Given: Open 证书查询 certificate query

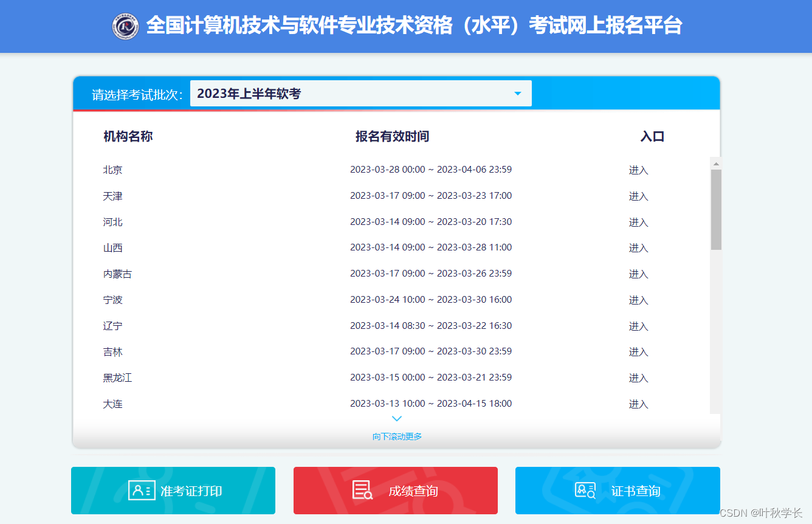Looking at the screenshot, I should pos(618,491).
